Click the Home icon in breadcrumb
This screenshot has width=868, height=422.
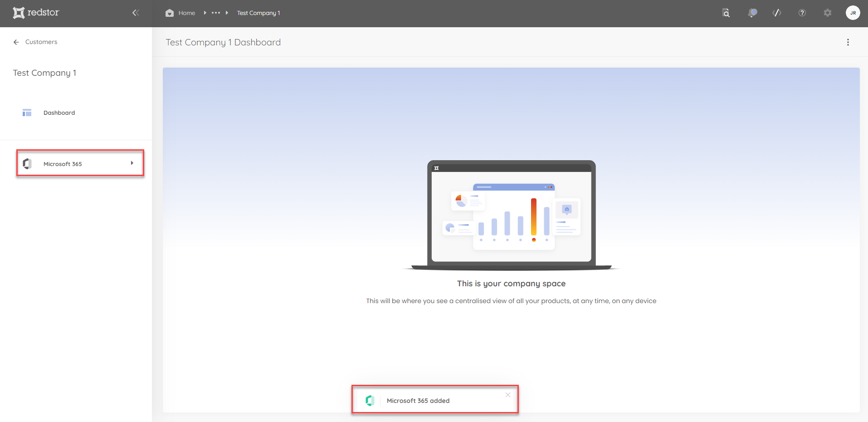170,13
